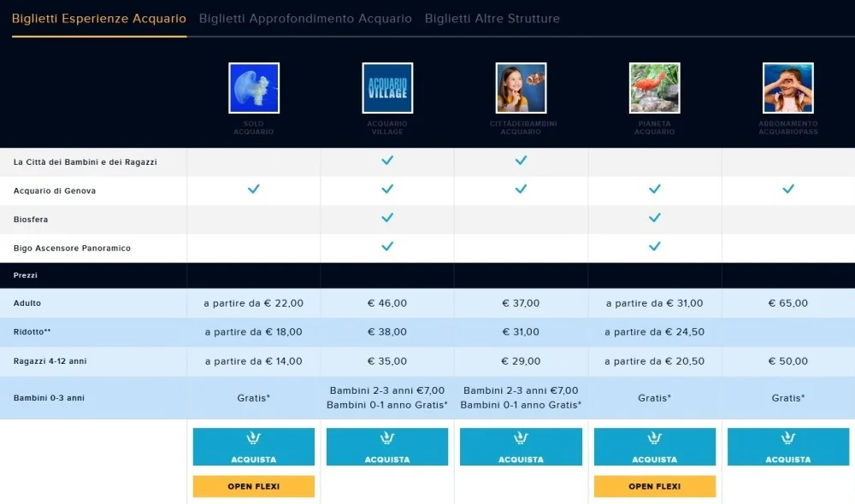Choose the Pianeta Acquario red ibis thumbnail

(654, 88)
